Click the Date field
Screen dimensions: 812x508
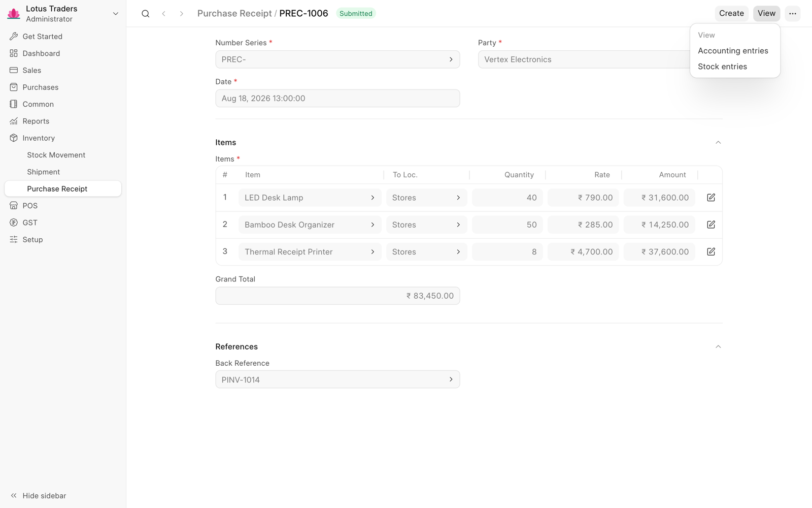tap(337, 99)
